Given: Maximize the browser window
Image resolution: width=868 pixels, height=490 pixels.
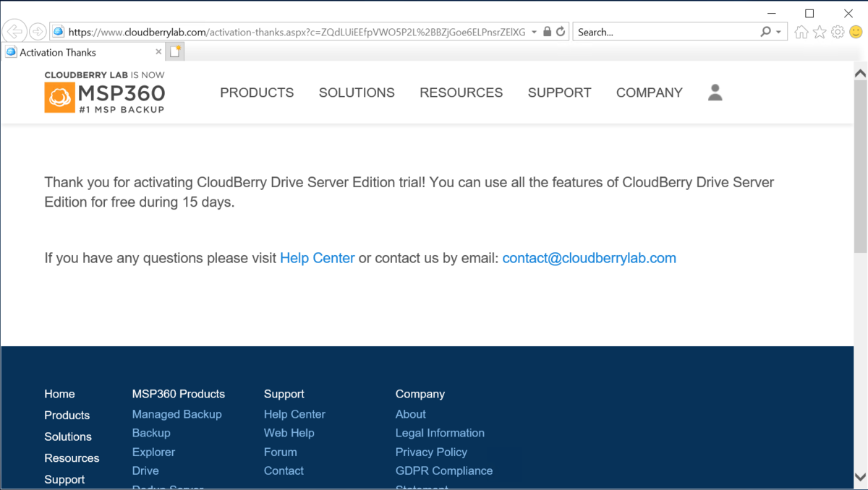Looking at the screenshot, I should click(809, 12).
